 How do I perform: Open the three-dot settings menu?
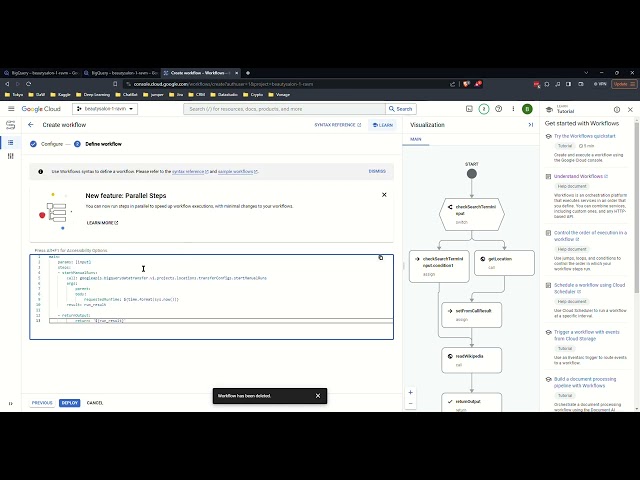(513, 109)
